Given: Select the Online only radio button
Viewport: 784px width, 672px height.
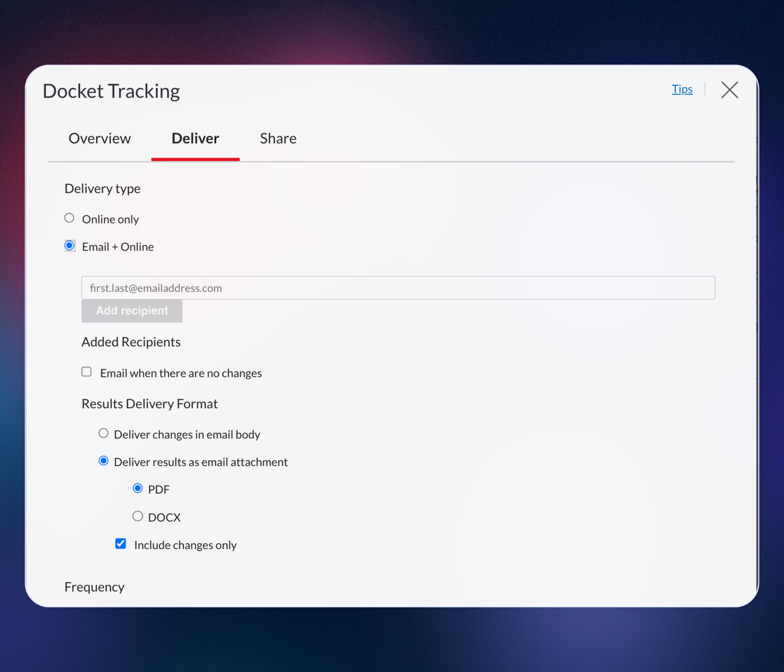Looking at the screenshot, I should click(69, 218).
